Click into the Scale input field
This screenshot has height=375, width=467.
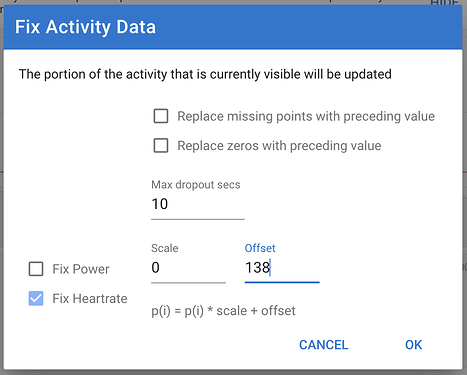(x=188, y=268)
